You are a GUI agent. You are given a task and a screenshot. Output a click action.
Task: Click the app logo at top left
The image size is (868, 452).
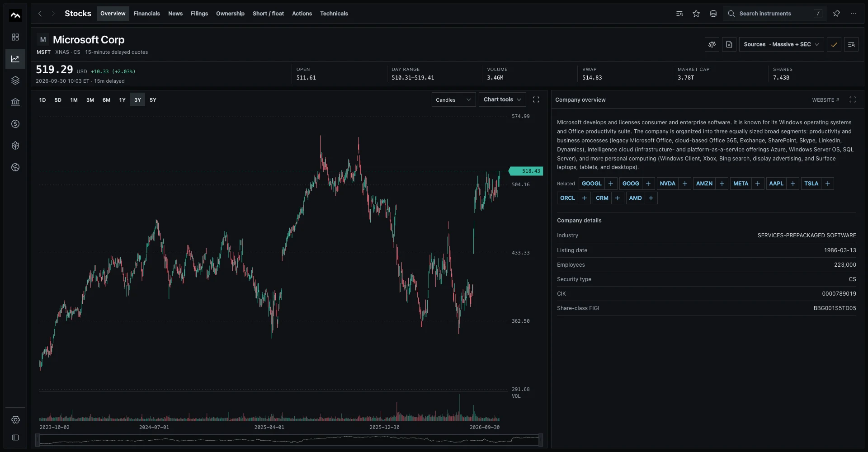click(x=15, y=15)
